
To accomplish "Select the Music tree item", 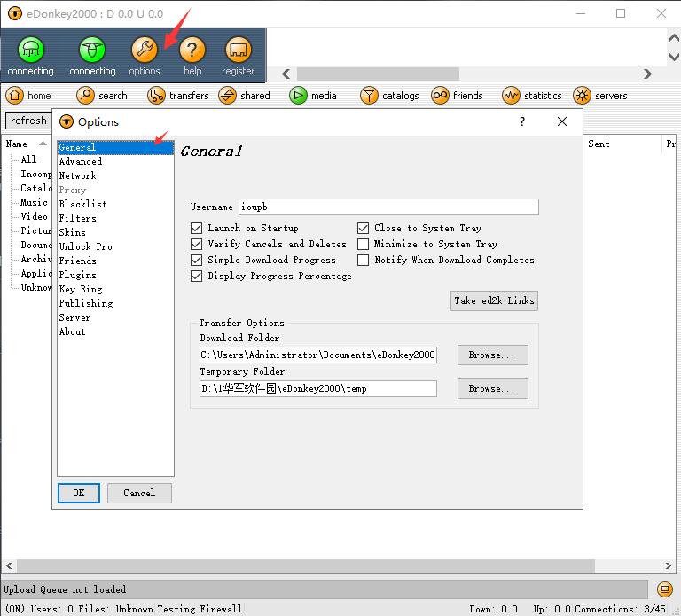I will (x=34, y=202).
